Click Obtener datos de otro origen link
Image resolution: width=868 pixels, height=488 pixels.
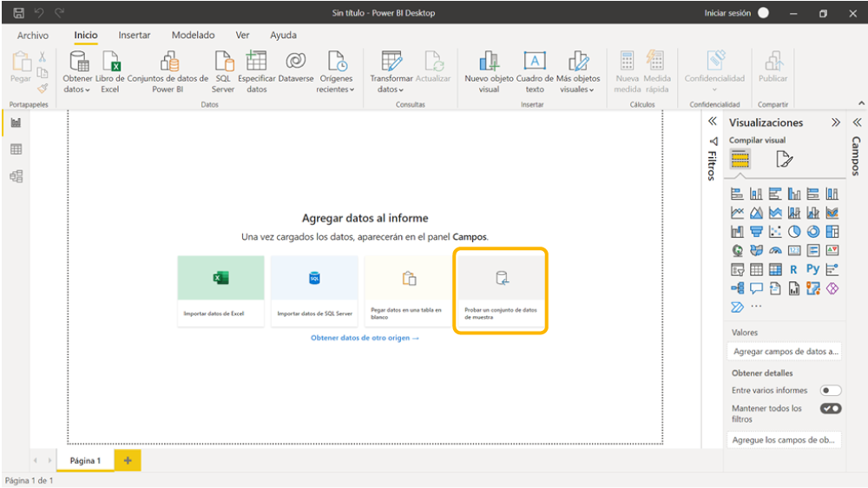(x=365, y=338)
